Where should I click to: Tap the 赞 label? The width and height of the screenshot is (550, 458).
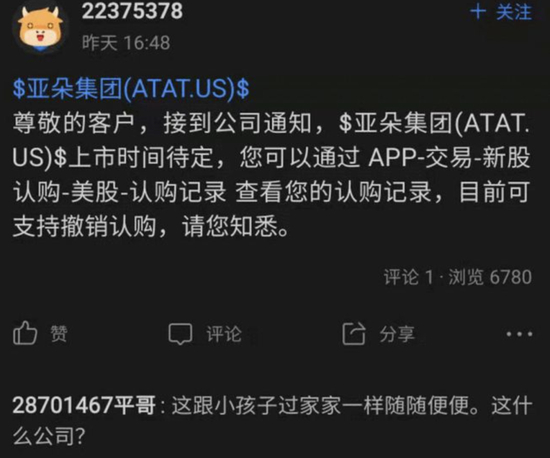pos(59,333)
